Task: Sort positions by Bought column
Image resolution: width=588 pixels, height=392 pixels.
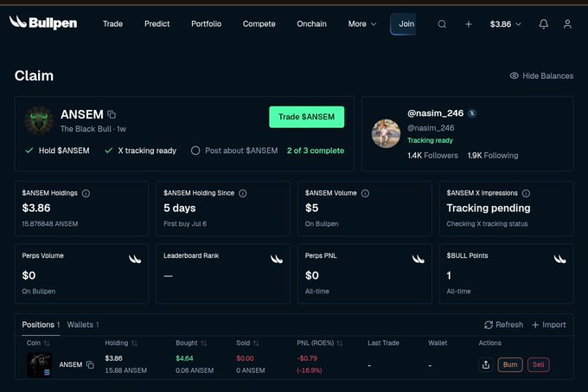Action: point(203,343)
